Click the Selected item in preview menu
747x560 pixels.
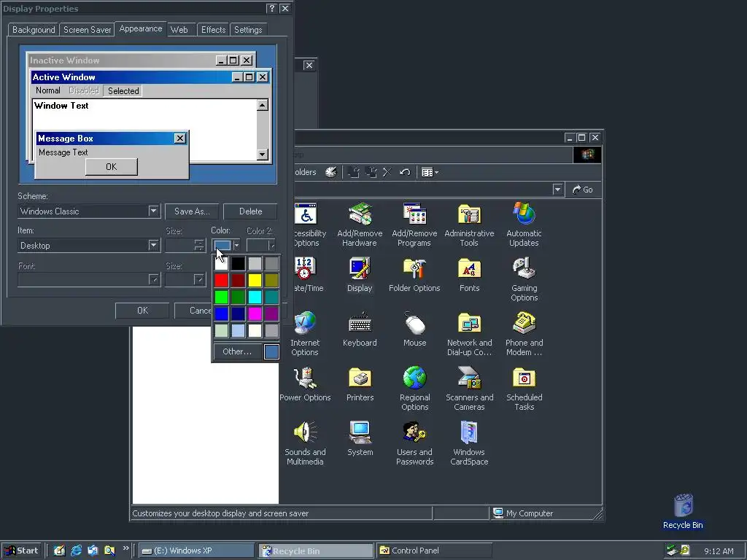123,90
